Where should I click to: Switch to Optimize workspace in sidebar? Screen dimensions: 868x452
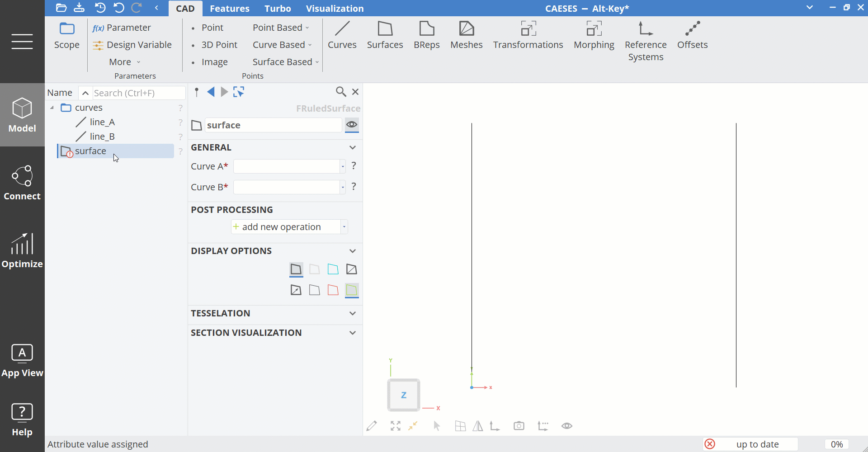(x=22, y=251)
